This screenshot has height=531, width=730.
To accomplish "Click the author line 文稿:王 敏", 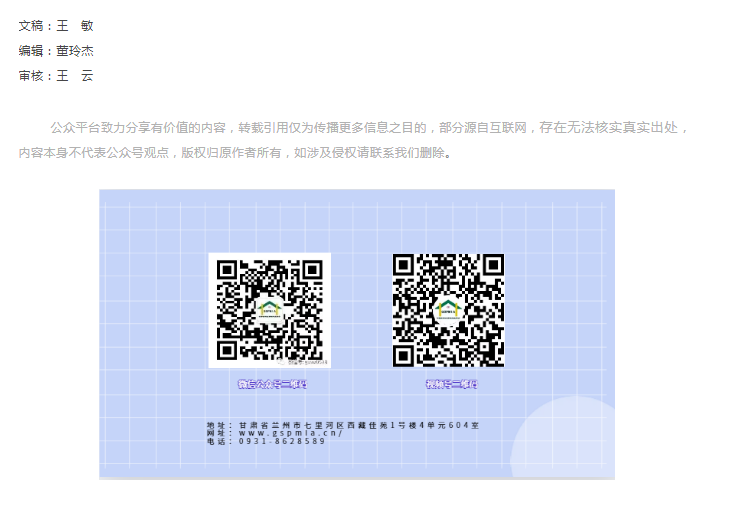I will pyautogui.click(x=56, y=26).
